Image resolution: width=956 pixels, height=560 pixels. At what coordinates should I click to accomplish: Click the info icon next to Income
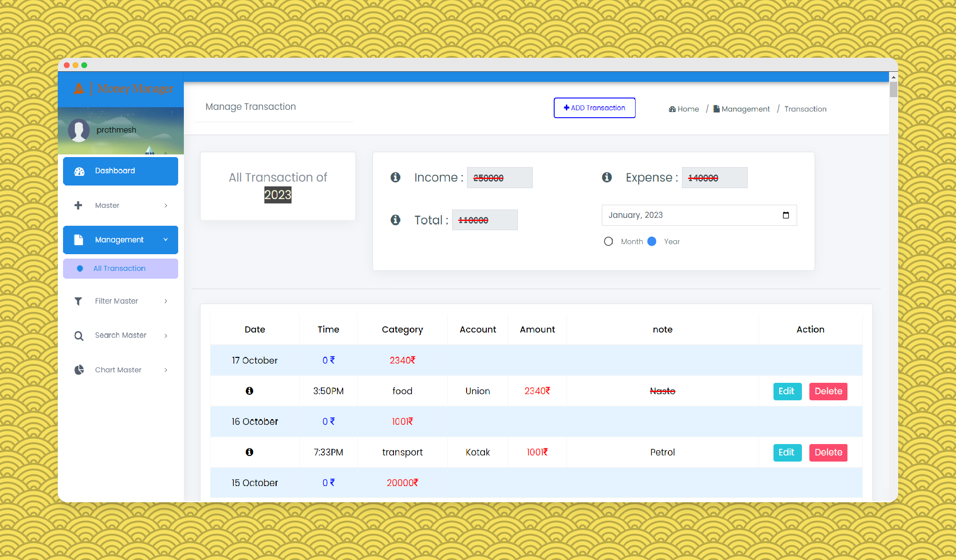tap(395, 177)
